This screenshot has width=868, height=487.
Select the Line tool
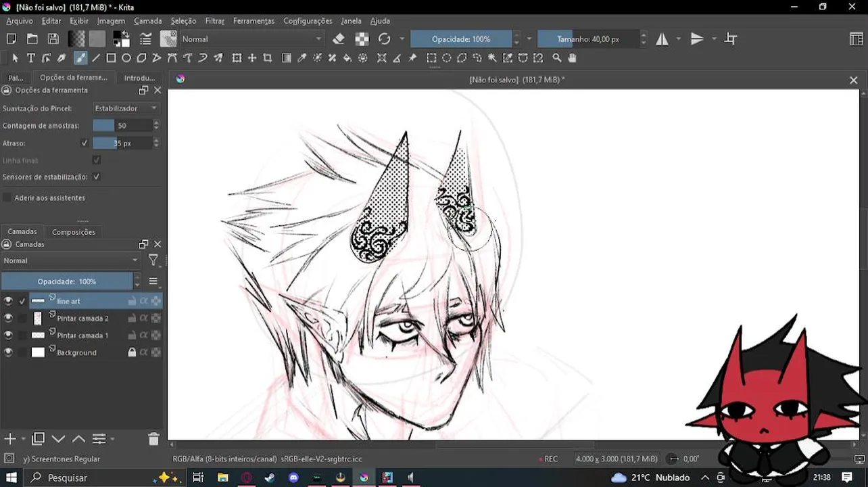tap(96, 58)
